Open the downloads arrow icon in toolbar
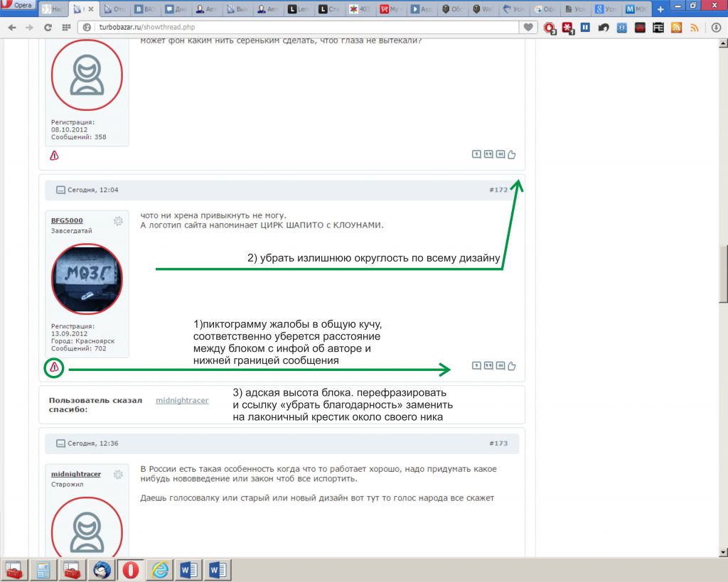Screen dimensions: 728x582 [x=716, y=27]
